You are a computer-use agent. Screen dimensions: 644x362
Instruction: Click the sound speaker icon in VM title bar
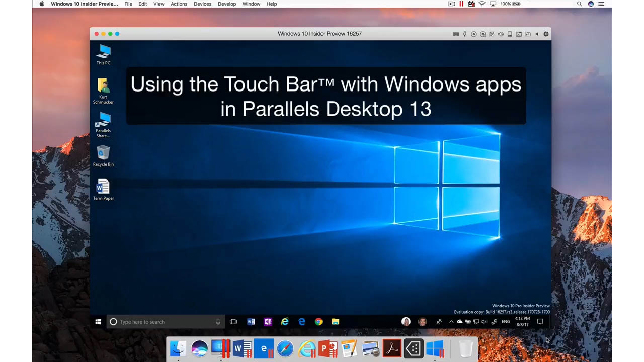click(501, 34)
